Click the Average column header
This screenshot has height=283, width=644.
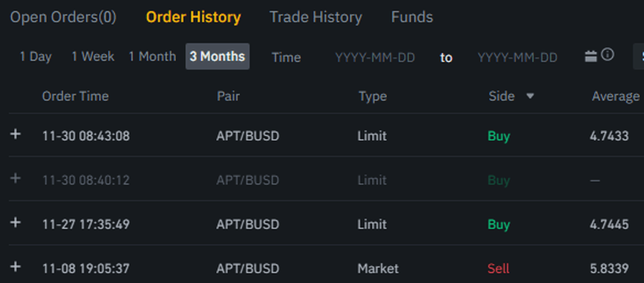pyautogui.click(x=615, y=97)
